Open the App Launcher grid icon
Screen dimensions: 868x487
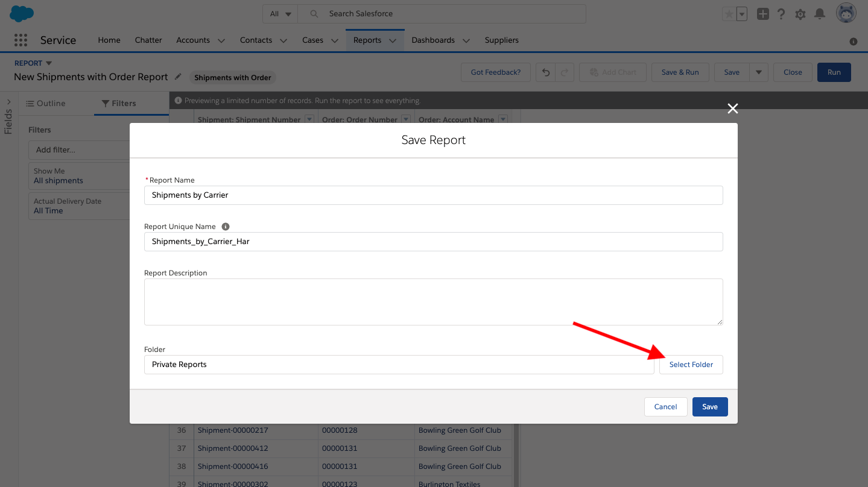(x=21, y=40)
